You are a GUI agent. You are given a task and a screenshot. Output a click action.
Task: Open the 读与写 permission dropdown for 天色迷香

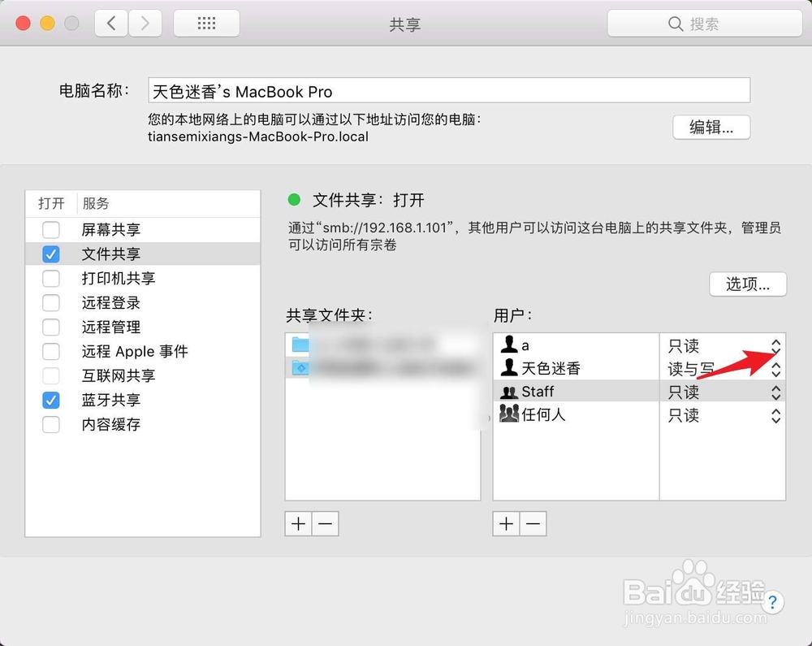click(x=775, y=368)
